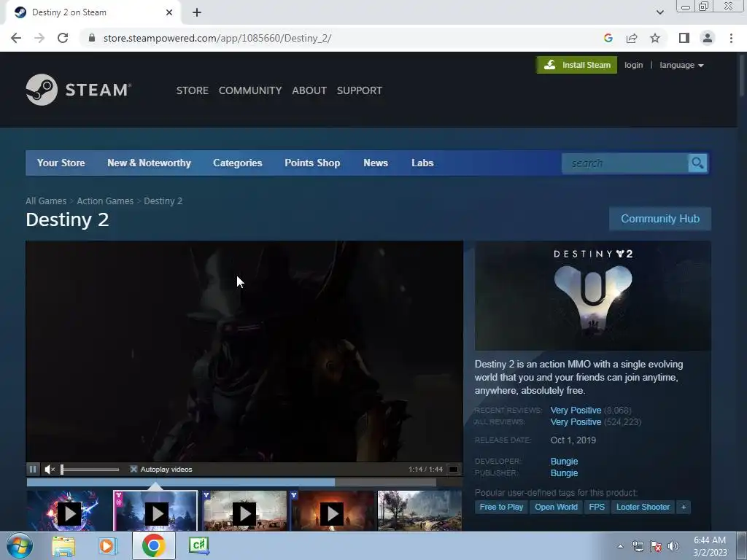Screen dimensions: 747x560
Task: Open SUPPORT in top navigation
Action: (359, 90)
